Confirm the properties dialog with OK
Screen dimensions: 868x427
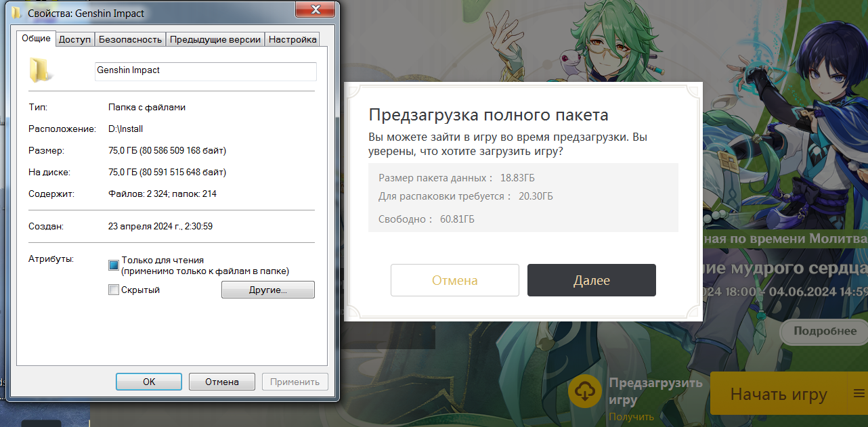coord(149,382)
